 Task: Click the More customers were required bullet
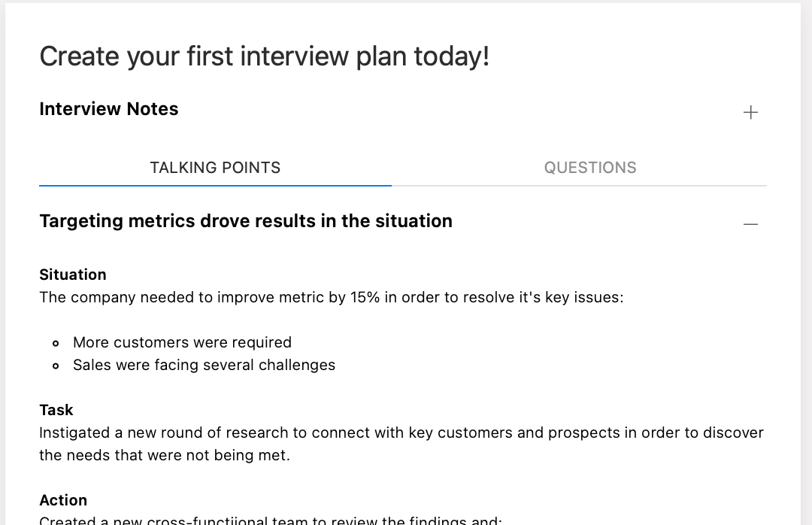(182, 342)
